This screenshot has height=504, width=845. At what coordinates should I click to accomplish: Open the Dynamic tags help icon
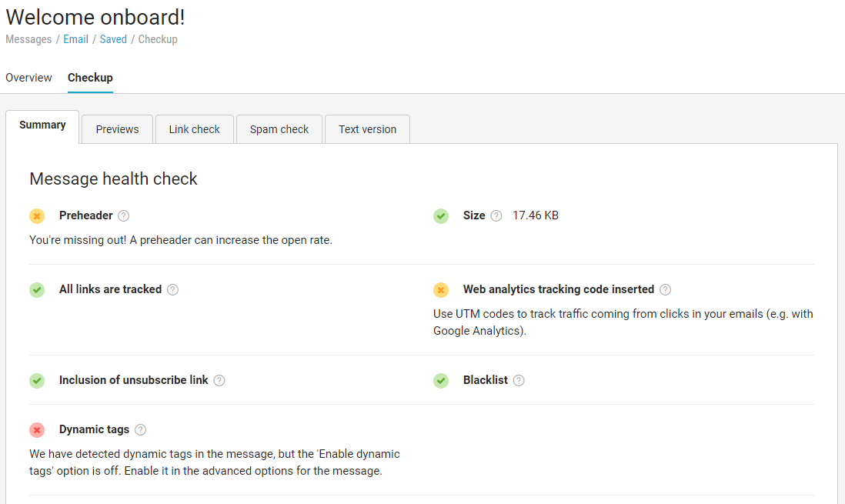click(140, 430)
